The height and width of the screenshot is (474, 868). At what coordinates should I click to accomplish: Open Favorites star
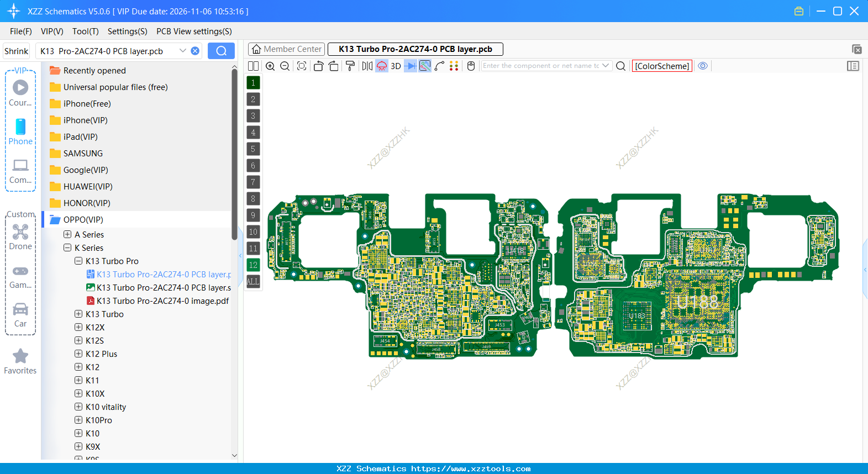tap(20, 361)
